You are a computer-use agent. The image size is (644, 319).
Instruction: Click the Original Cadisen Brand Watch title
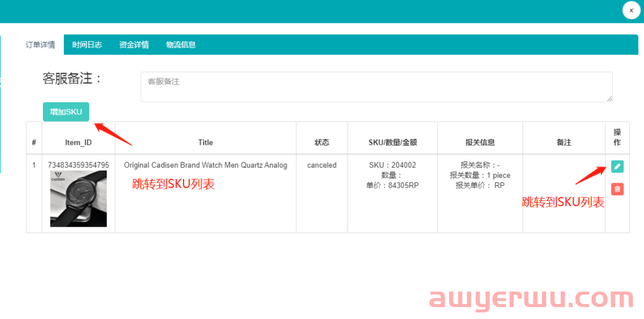click(205, 165)
